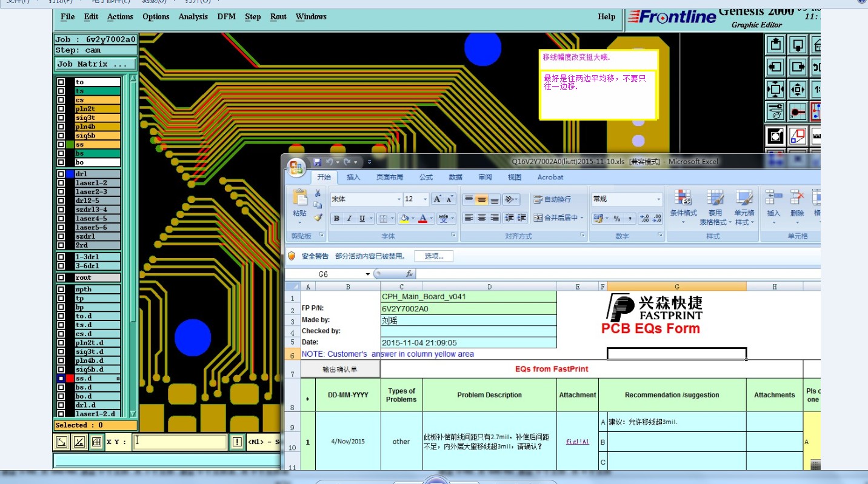Image resolution: width=868 pixels, height=484 pixels.
Task: Toggle the checkbox for layer bs
Action: (x=61, y=154)
